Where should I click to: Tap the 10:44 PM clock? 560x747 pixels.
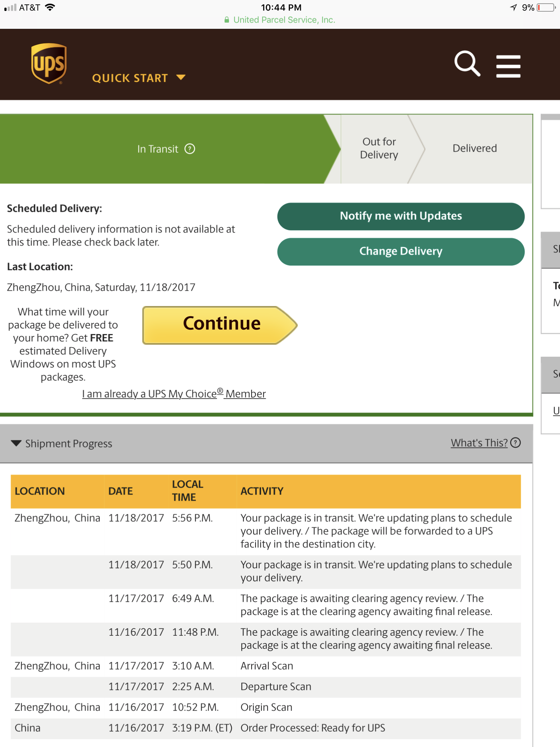(281, 8)
